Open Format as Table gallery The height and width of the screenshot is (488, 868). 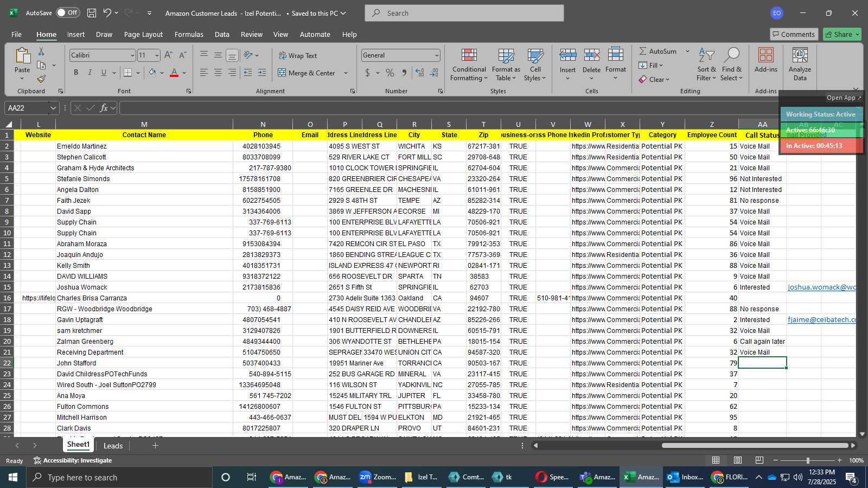coord(506,65)
